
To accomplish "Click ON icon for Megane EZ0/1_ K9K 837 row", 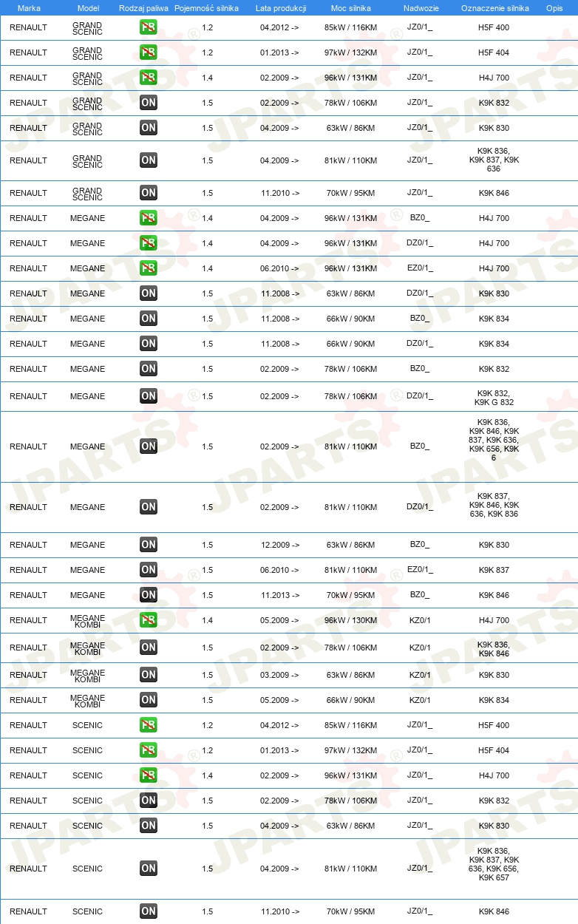I will coord(149,570).
